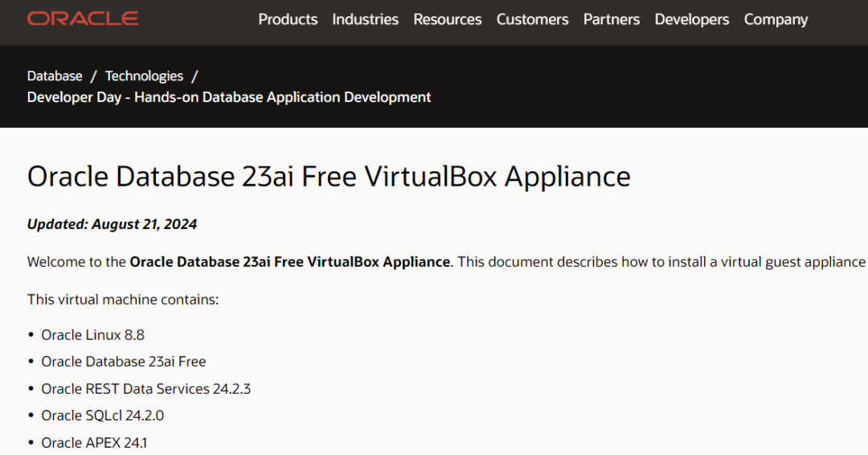Click the Oracle Database 23ai Free VirtualBox Appliance heading

[329, 177]
